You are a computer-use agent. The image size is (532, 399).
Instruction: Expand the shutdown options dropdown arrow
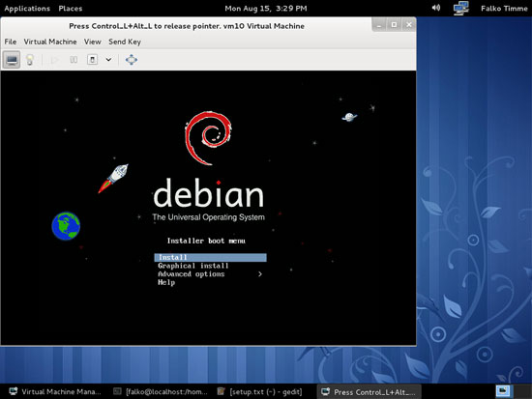(108, 60)
